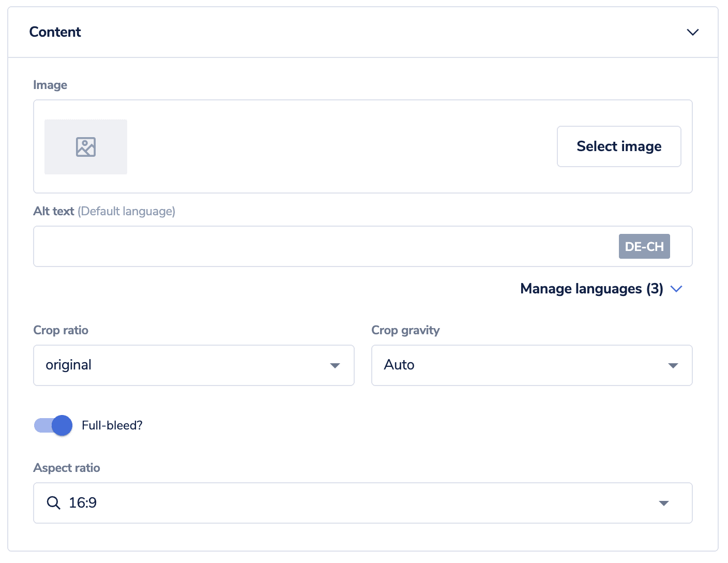The image size is (728, 563).
Task: Click the Crop ratio caret arrow
Action: [x=335, y=365]
